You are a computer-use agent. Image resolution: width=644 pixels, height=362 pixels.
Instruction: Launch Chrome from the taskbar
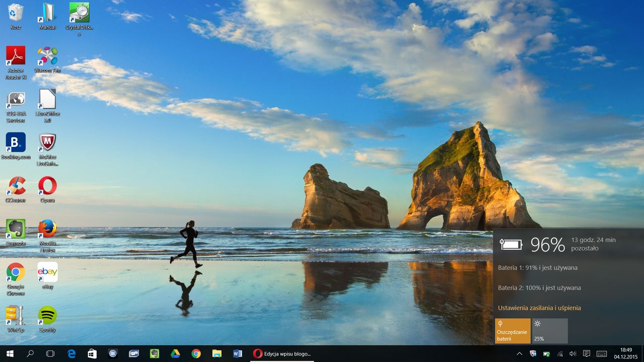click(x=196, y=353)
